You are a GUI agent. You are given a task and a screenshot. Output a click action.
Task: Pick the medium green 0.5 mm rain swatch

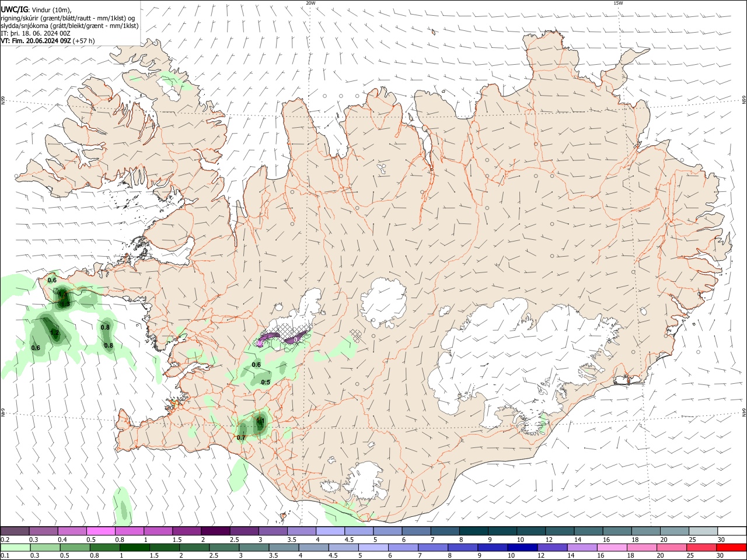[75, 548]
